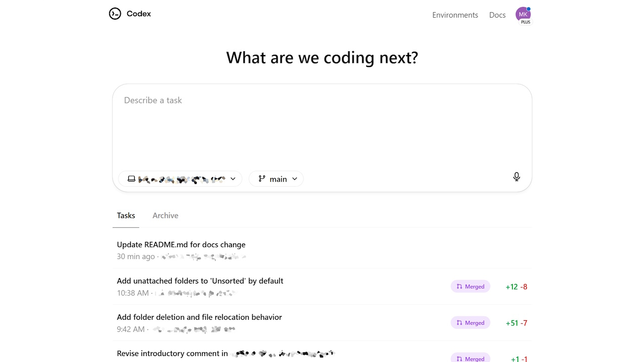Click the Merged badge for 'Unsorted' task

pyautogui.click(x=470, y=287)
